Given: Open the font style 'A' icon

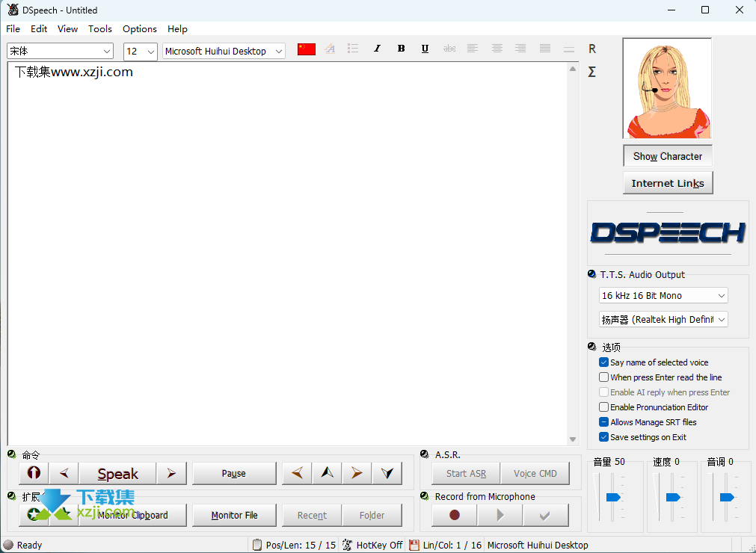Looking at the screenshot, I should click(x=330, y=49).
